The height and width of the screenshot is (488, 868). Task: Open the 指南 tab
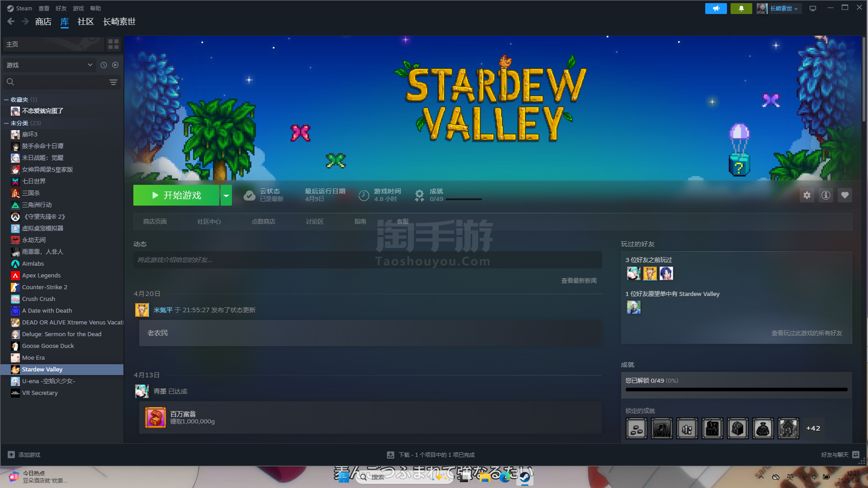pyautogui.click(x=360, y=221)
